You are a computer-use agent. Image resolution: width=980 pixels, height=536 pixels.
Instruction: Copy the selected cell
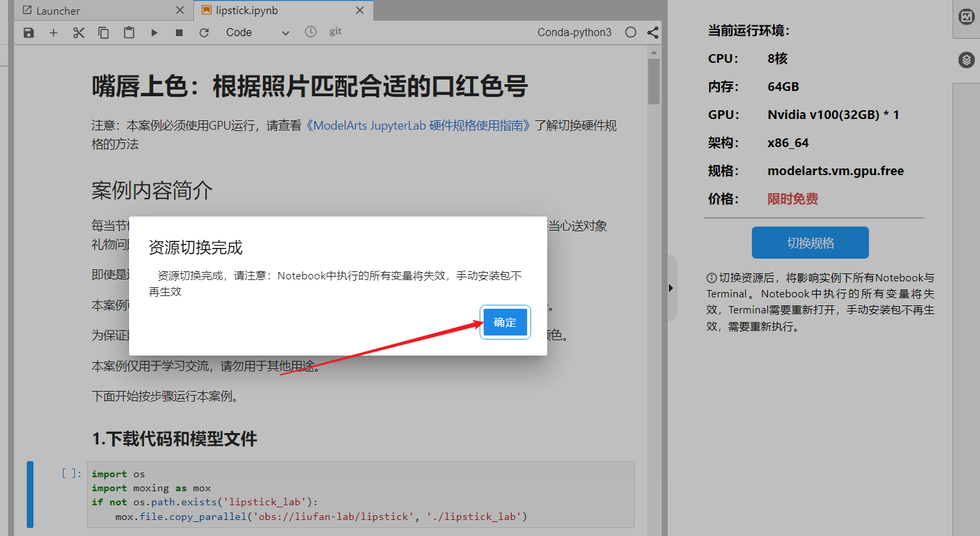click(104, 33)
